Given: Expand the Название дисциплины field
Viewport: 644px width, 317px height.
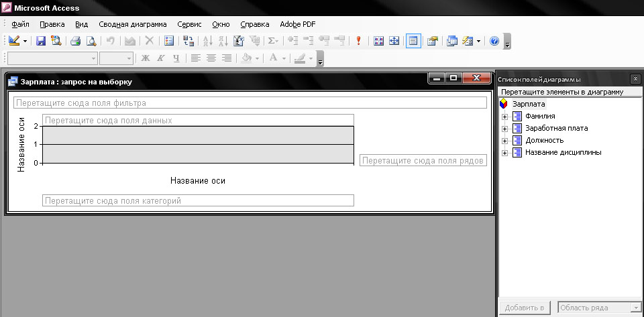Looking at the screenshot, I should pos(504,153).
